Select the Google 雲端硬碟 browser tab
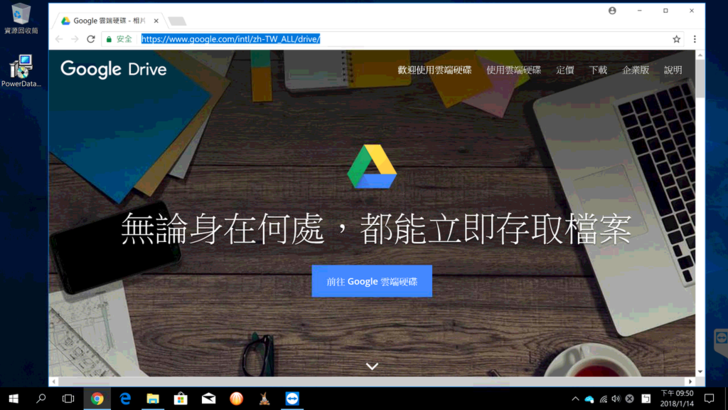 coord(109,21)
